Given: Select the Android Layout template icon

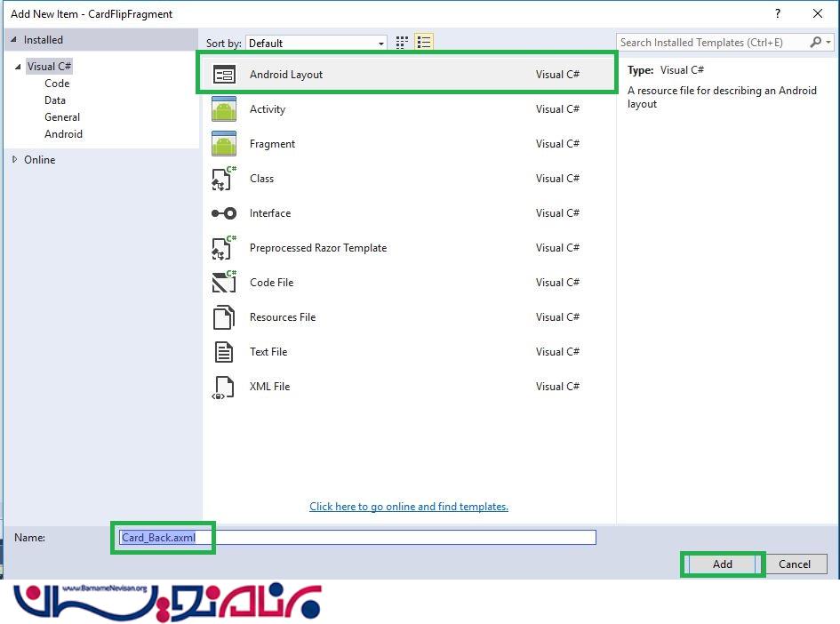Looking at the screenshot, I should coord(224,75).
